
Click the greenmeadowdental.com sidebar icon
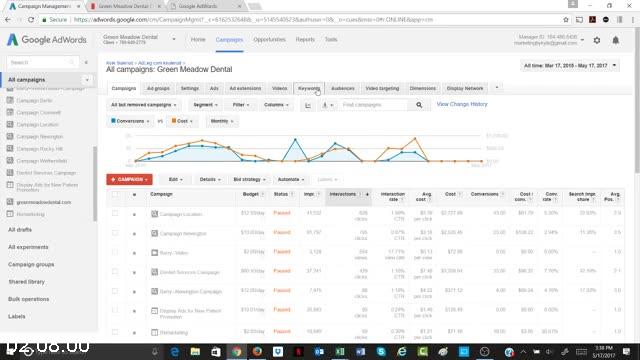coord(10,202)
